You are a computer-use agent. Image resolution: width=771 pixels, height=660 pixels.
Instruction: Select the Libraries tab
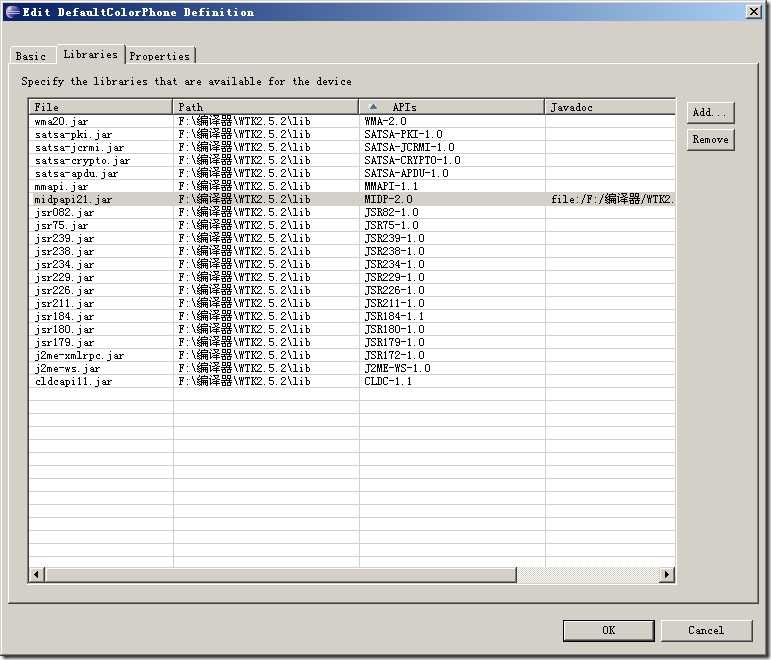(x=90, y=54)
